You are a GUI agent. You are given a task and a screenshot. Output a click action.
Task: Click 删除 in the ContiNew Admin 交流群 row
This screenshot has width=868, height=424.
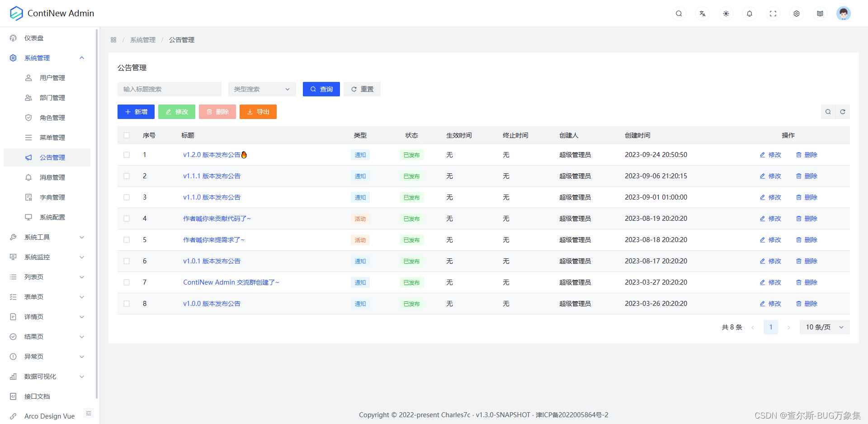point(807,282)
